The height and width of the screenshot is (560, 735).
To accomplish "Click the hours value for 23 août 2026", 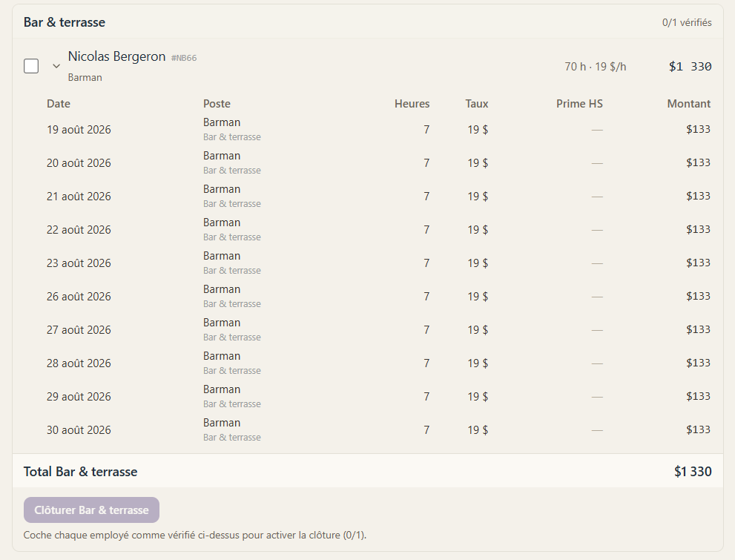I will (x=426, y=263).
